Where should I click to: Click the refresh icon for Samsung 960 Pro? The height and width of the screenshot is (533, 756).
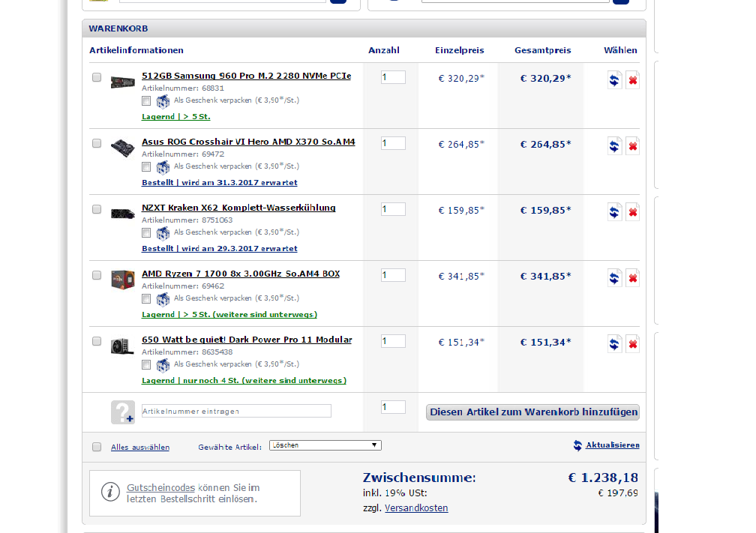point(613,80)
